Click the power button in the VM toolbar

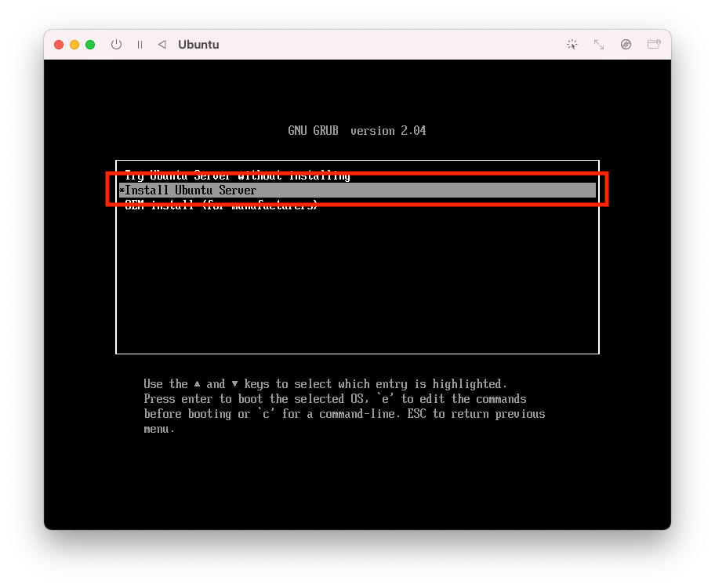pyautogui.click(x=116, y=44)
